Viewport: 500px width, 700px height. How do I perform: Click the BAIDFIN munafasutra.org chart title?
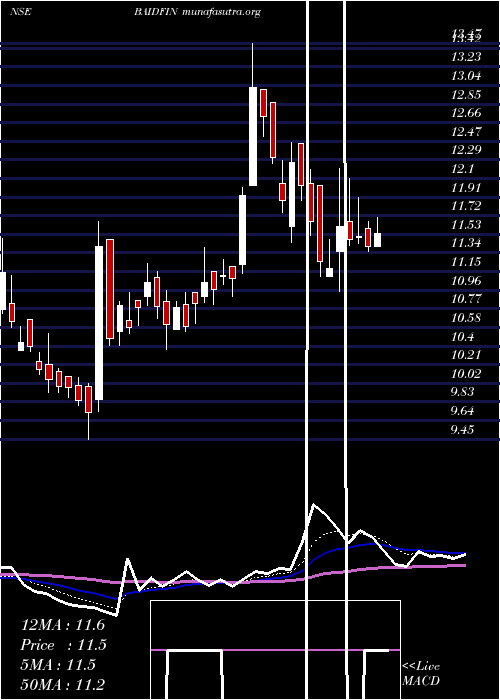pyautogui.click(x=197, y=12)
